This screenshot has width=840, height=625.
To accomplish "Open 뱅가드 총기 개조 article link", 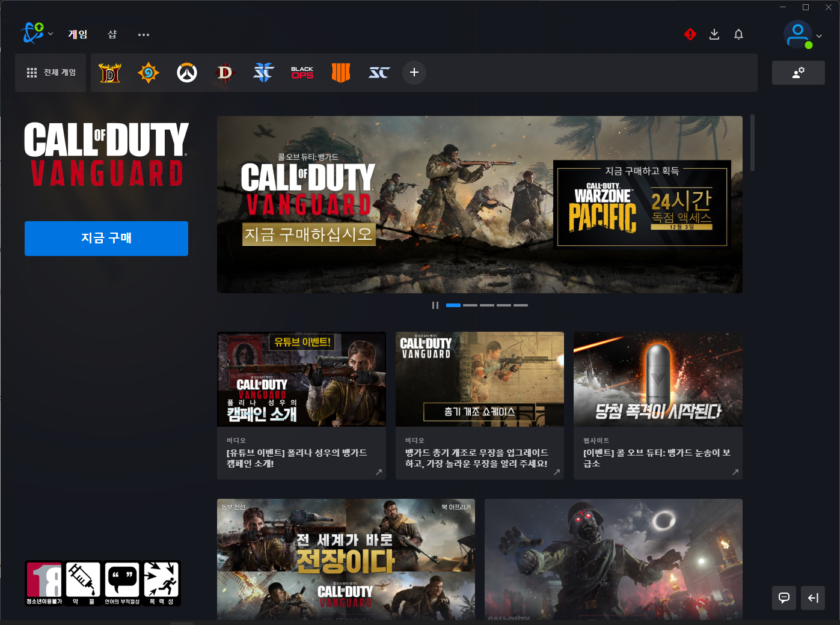I will tap(476, 458).
